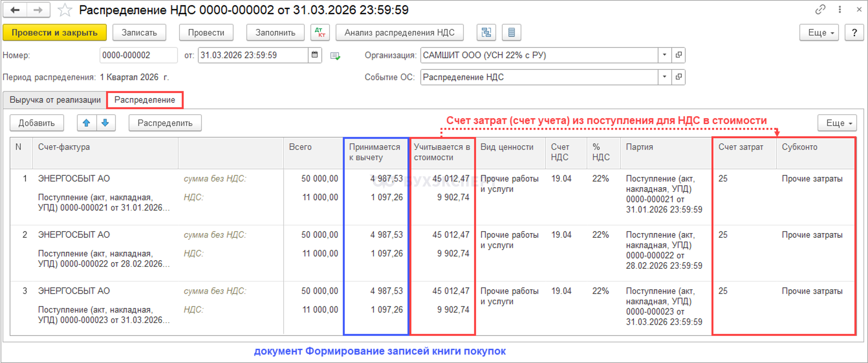Click Счет НДС 19.04 in row 1
This screenshot has width=868, height=363.
561,179
